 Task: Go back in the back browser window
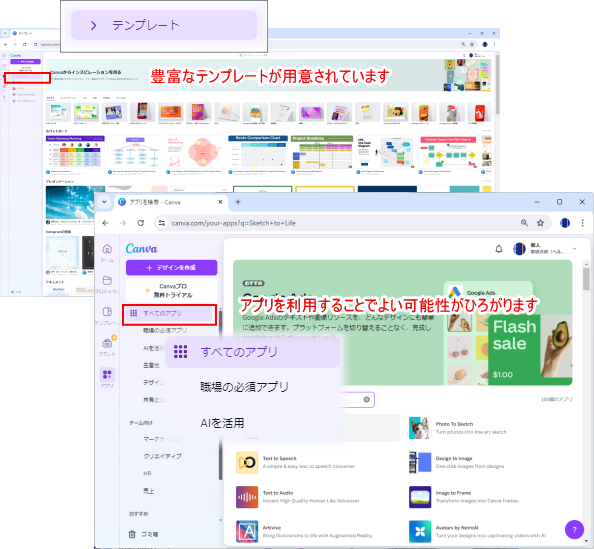click(x=5, y=44)
